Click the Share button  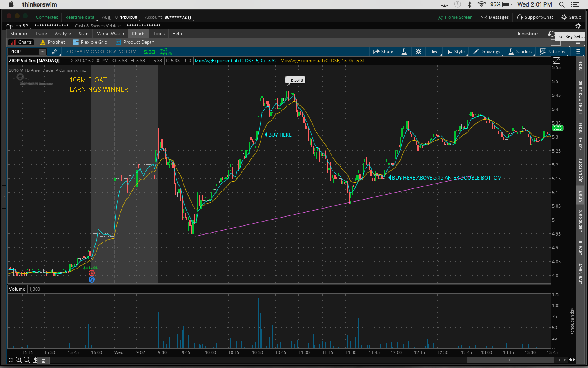(x=383, y=52)
